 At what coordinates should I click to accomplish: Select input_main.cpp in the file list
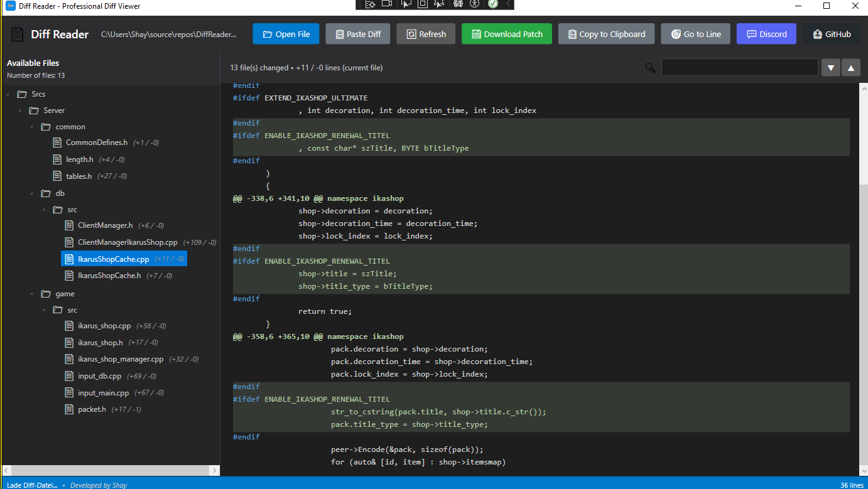click(103, 393)
